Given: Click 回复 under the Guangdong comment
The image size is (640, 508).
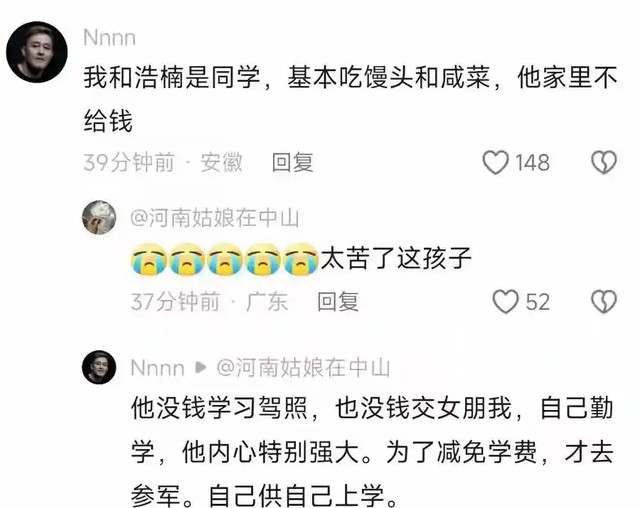Looking at the screenshot, I should point(338,302).
